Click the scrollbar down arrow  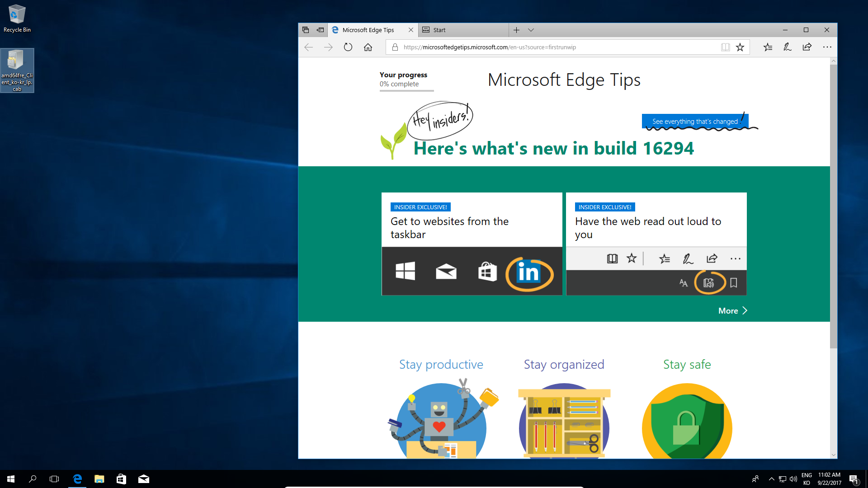833,455
